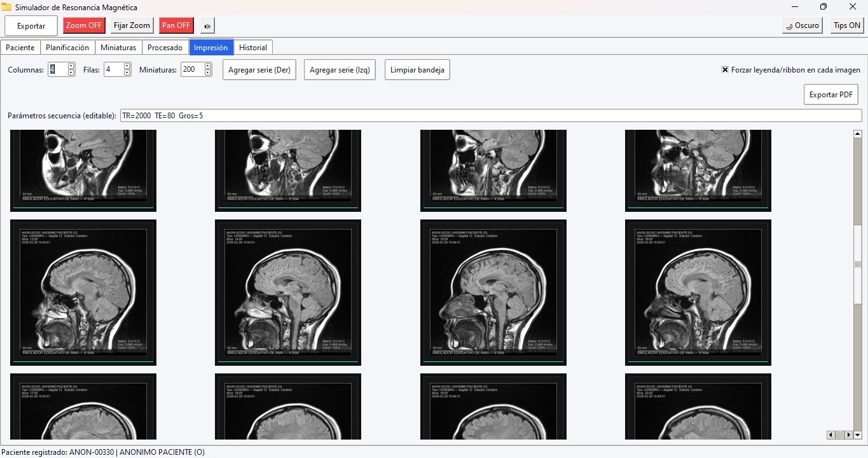868x458 pixels.
Task: Toggle the Tips ON button
Action: point(847,25)
